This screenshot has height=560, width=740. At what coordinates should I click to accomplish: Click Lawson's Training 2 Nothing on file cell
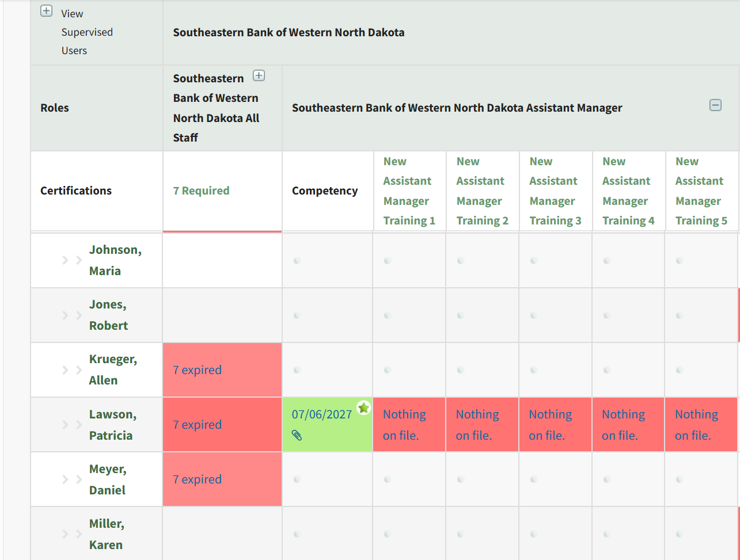click(x=482, y=425)
